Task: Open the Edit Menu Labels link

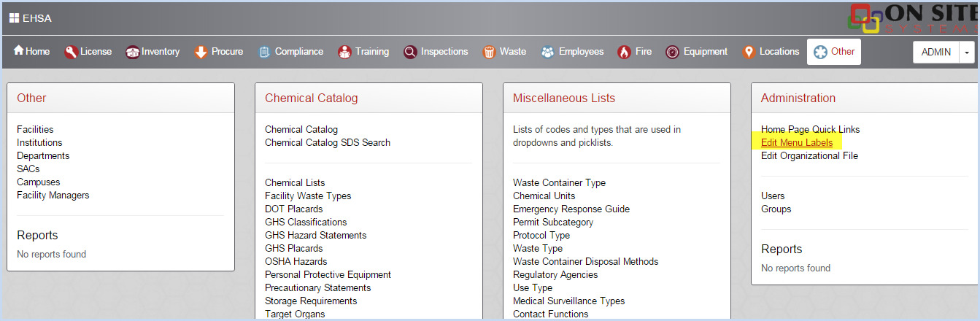Action: (797, 143)
